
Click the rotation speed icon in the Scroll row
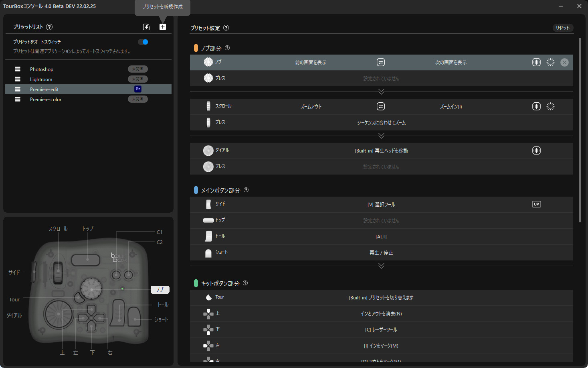click(550, 106)
